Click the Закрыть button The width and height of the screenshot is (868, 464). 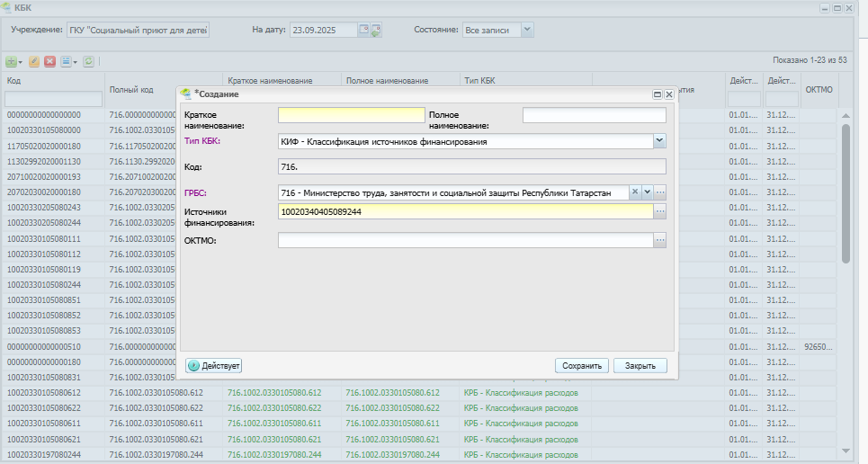(x=640, y=366)
